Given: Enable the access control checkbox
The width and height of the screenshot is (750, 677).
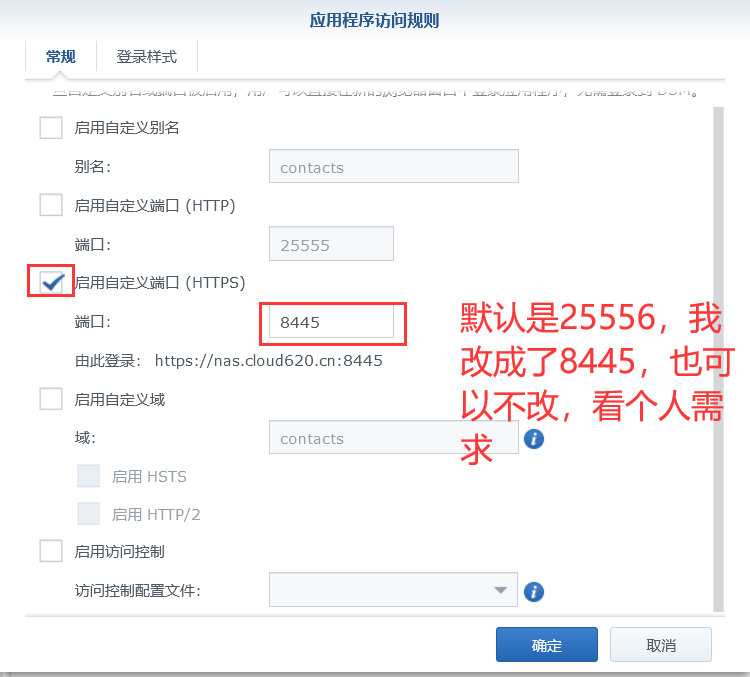Looking at the screenshot, I should coord(51,551).
